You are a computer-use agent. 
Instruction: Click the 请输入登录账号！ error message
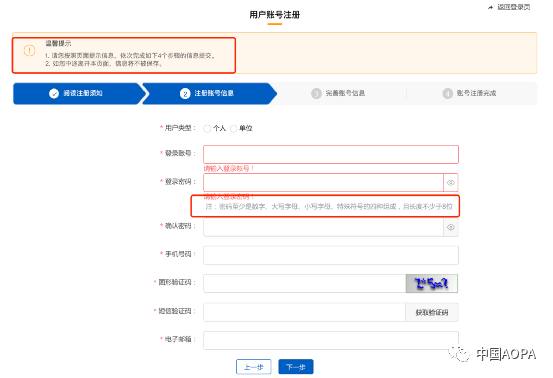point(229,169)
